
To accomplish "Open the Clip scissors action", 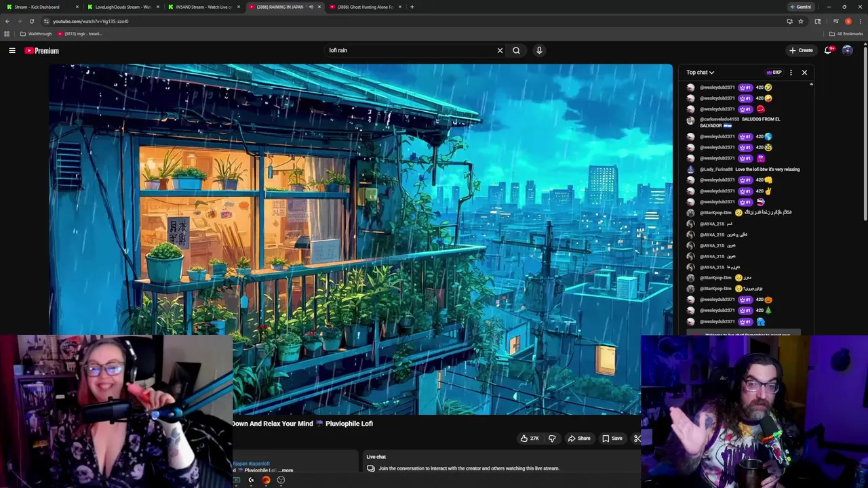I will (637, 439).
